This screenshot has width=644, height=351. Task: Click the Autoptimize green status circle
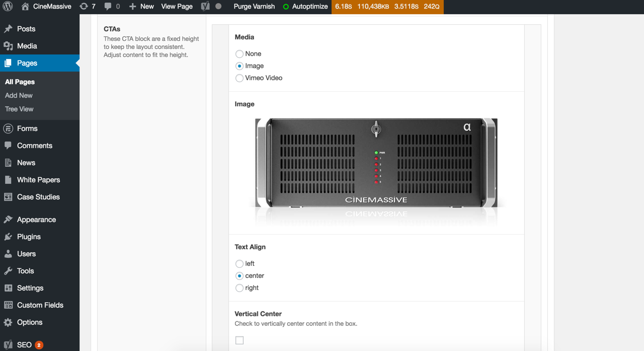[x=286, y=7]
